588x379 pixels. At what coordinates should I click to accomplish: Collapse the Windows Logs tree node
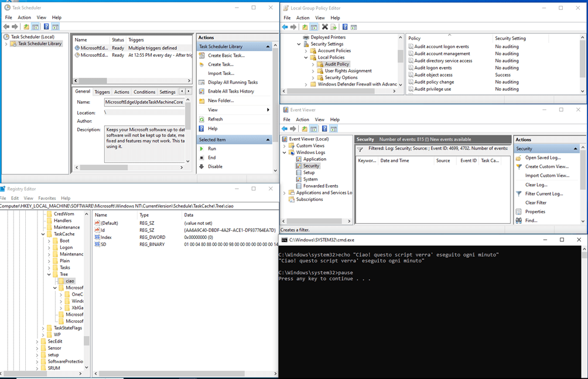point(285,152)
